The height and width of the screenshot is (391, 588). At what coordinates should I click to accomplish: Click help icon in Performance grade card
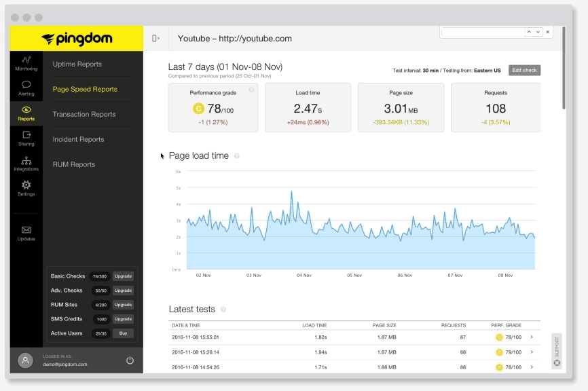point(251,90)
